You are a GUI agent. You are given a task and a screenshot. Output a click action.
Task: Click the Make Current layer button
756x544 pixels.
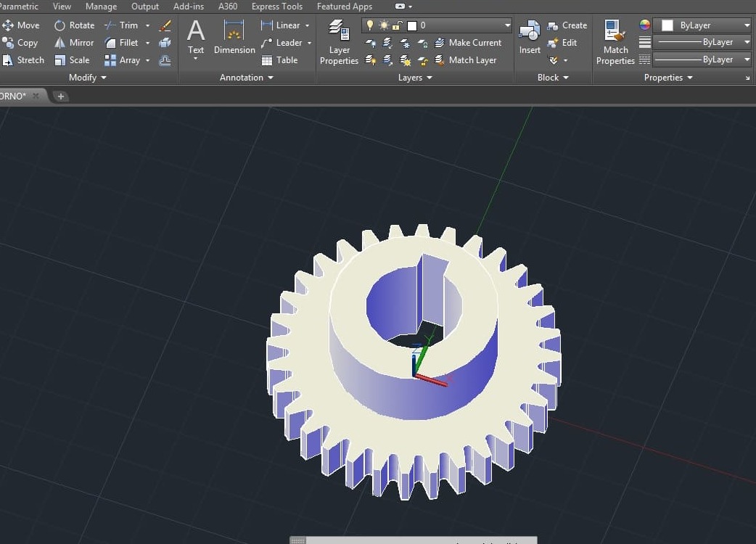tap(468, 42)
